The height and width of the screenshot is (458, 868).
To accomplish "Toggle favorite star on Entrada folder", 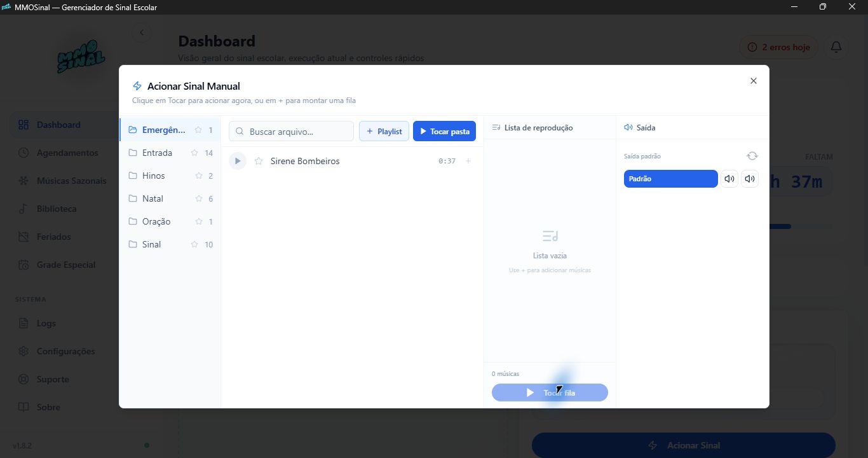I will (x=194, y=153).
